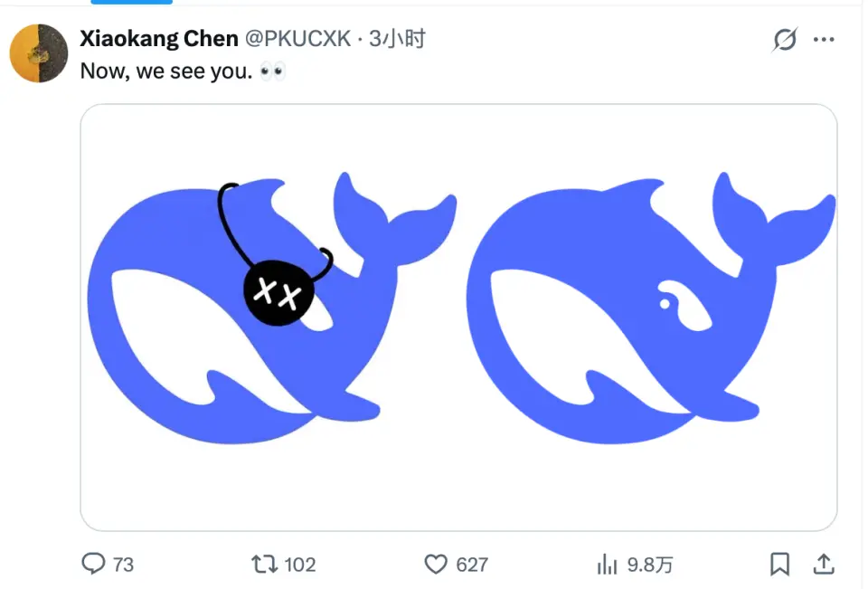Bookmark this post
The width and height of the screenshot is (868, 589).
[779, 565]
